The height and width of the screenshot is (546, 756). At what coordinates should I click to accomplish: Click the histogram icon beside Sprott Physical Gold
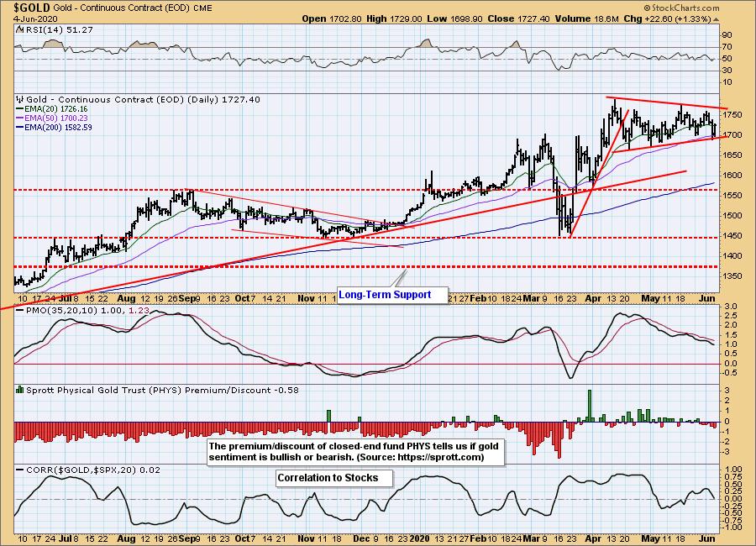[x=20, y=390]
